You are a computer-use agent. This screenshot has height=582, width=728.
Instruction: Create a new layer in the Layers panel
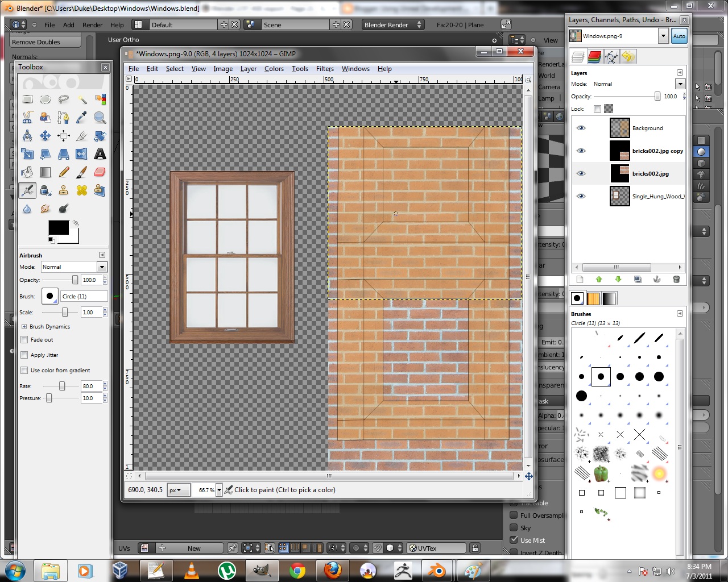tap(579, 279)
